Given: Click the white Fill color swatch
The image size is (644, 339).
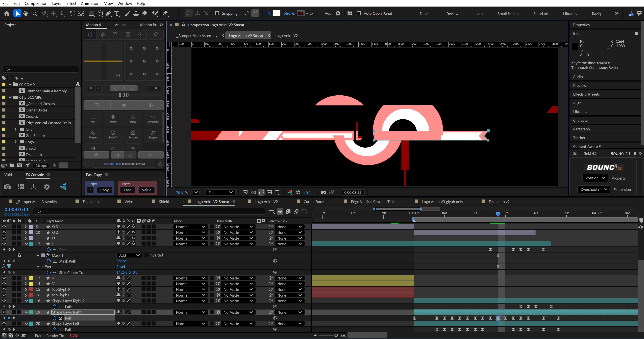Looking at the screenshot, I should 276,13.
